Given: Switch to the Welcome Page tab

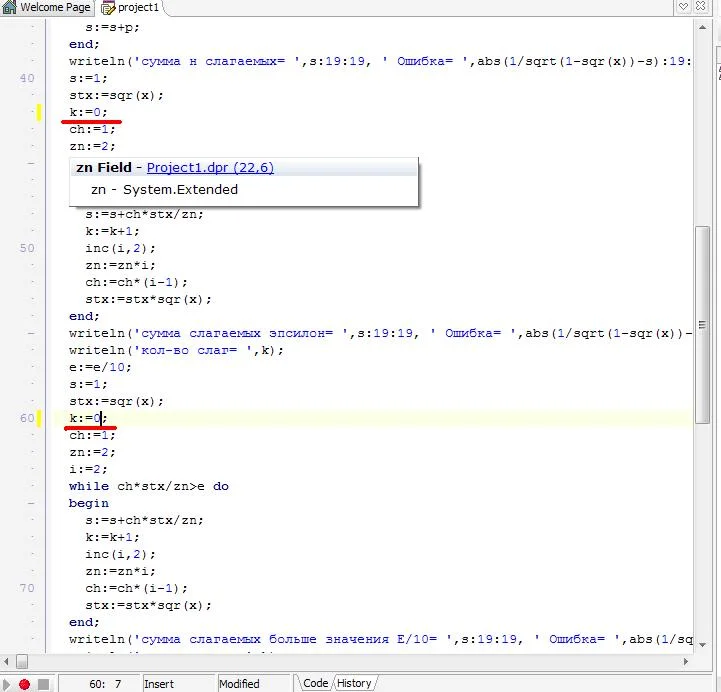Looking at the screenshot, I should click(46, 7).
